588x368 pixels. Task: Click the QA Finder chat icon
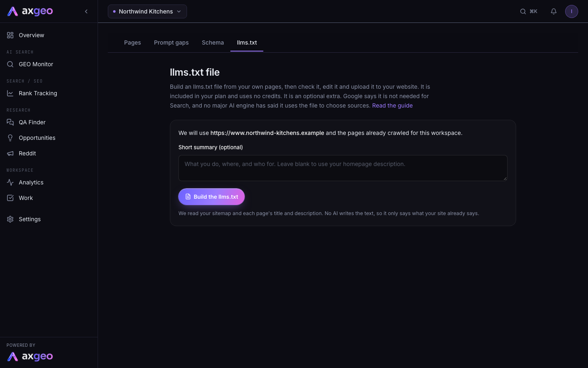click(x=10, y=122)
